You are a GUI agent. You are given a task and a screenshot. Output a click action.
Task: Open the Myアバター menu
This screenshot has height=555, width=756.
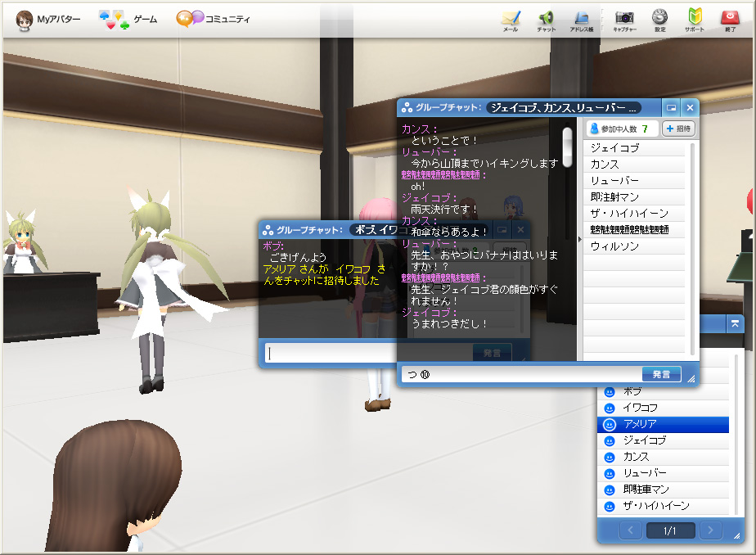click(x=47, y=20)
